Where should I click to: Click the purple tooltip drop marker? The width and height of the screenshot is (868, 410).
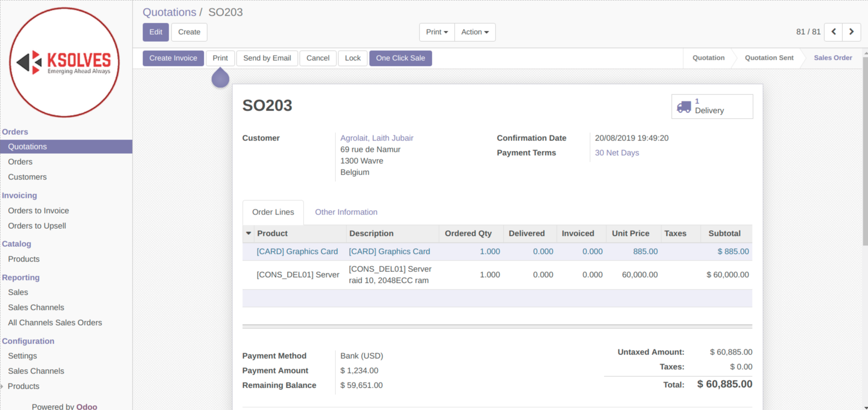(220, 78)
